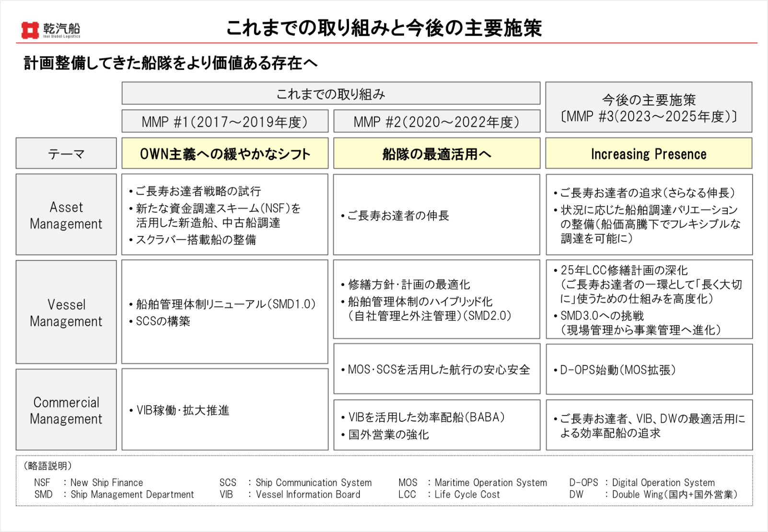Select glossary entry NSF : New Ship Finance

[x=89, y=483]
